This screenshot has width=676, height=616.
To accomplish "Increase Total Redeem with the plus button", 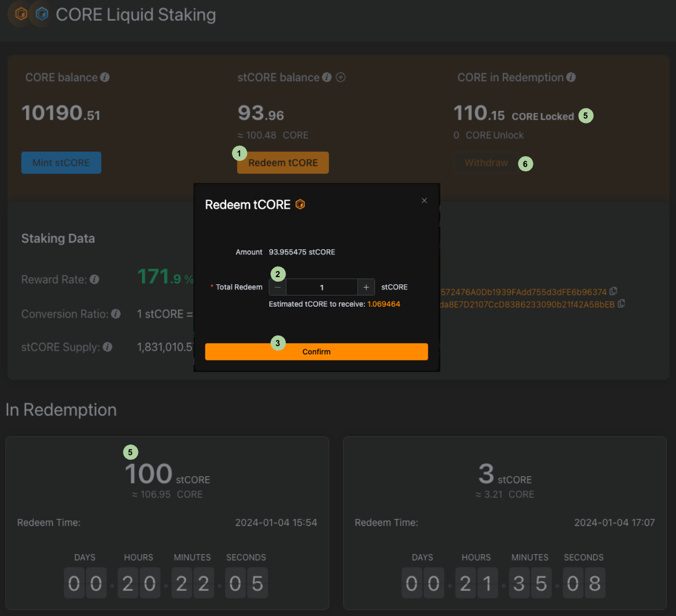I will tap(366, 287).
